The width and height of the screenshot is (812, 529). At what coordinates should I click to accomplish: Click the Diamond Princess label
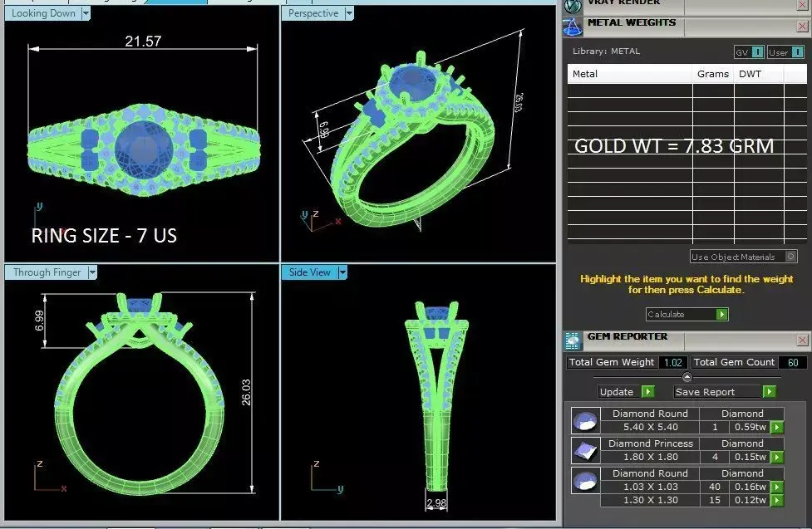coord(651,443)
